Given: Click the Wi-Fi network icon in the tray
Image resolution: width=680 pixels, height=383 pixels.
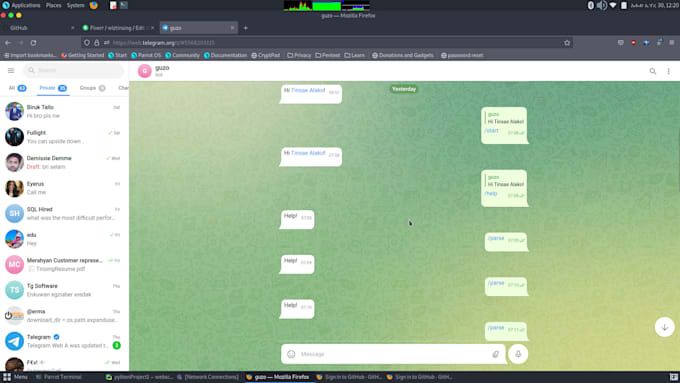Looking at the screenshot, I should [x=613, y=5].
